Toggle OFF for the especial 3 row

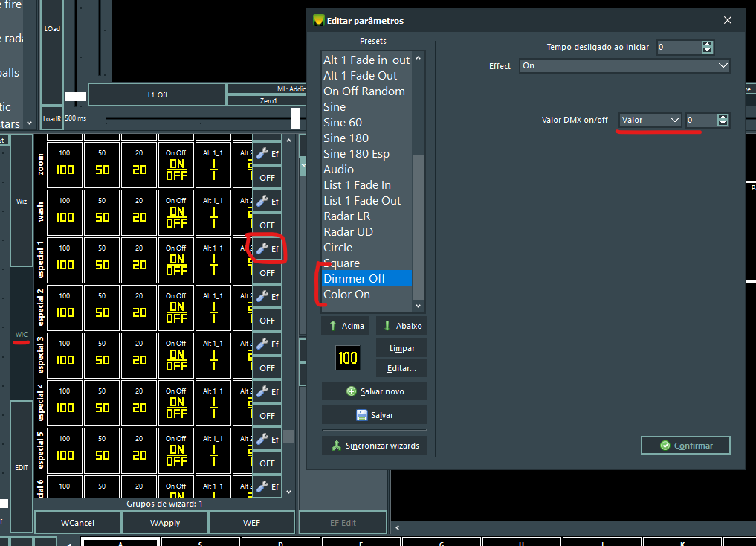(267, 367)
